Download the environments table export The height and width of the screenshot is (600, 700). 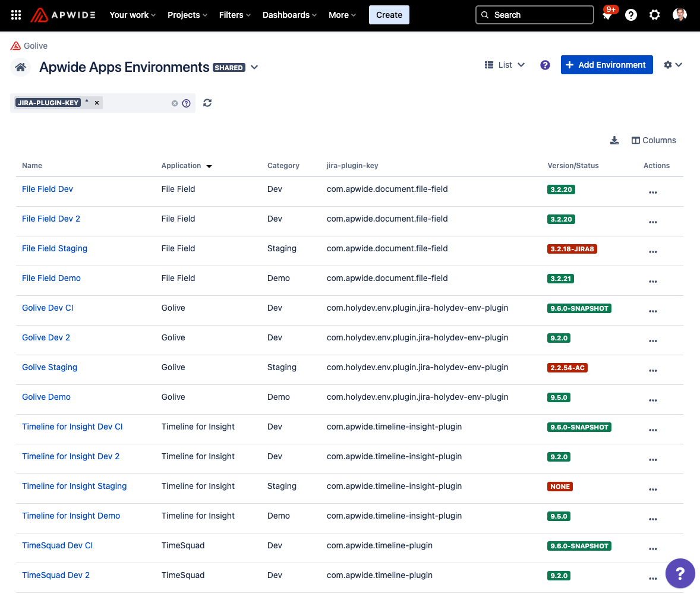tap(614, 140)
